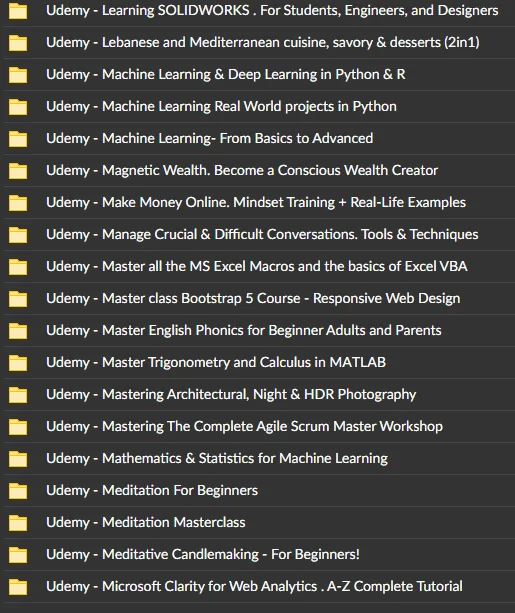The width and height of the screenshot is (515, 613).
Task: Click the folder icon for Learning SOLIDWORKS
Action: point(18,11)
